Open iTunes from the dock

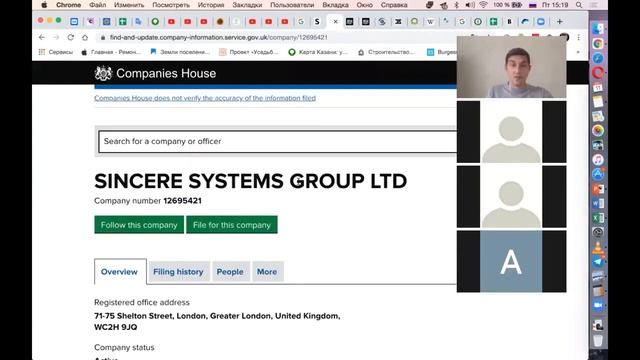pos(598,160)
